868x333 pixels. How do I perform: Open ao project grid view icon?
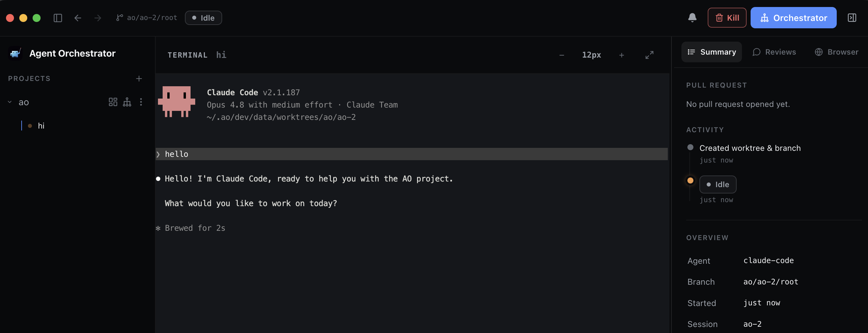[x=113, y=102]
